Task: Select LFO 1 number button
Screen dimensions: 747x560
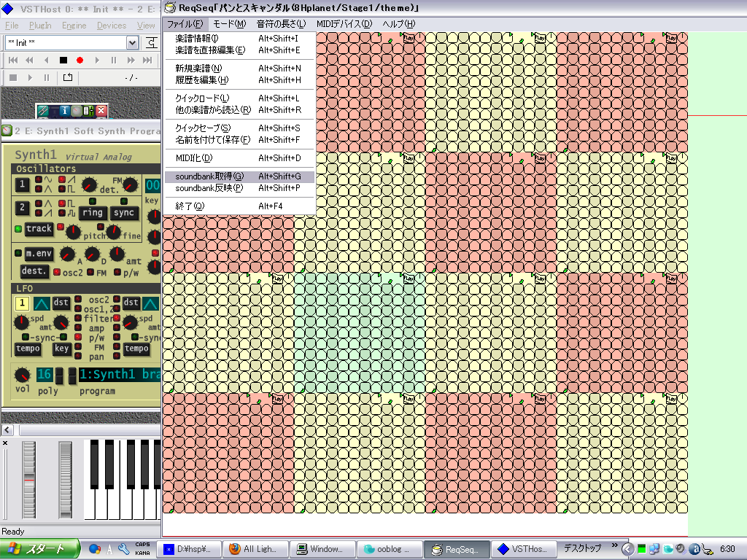Action: pos(22,303)
